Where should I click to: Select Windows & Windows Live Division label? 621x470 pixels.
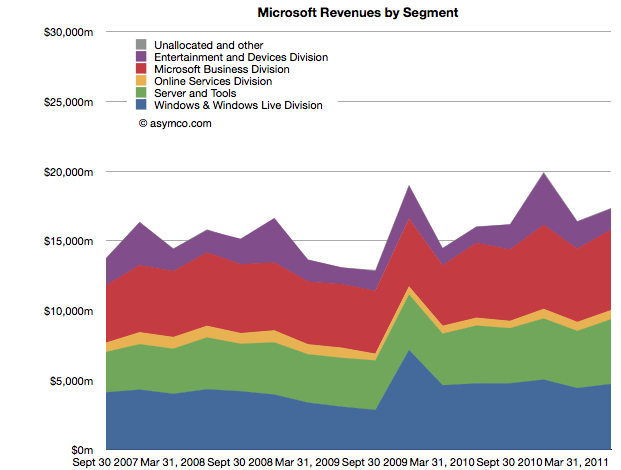238,105
